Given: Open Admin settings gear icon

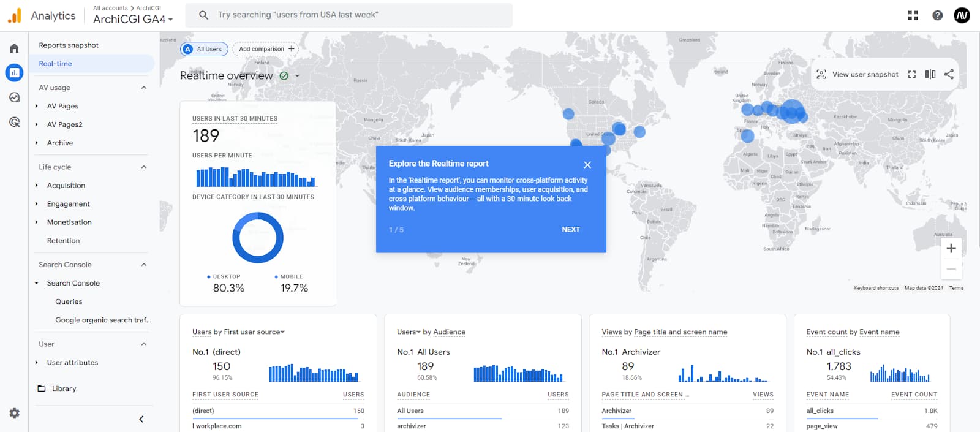Looking at the screenshot, I should click(x=14, y=413).
